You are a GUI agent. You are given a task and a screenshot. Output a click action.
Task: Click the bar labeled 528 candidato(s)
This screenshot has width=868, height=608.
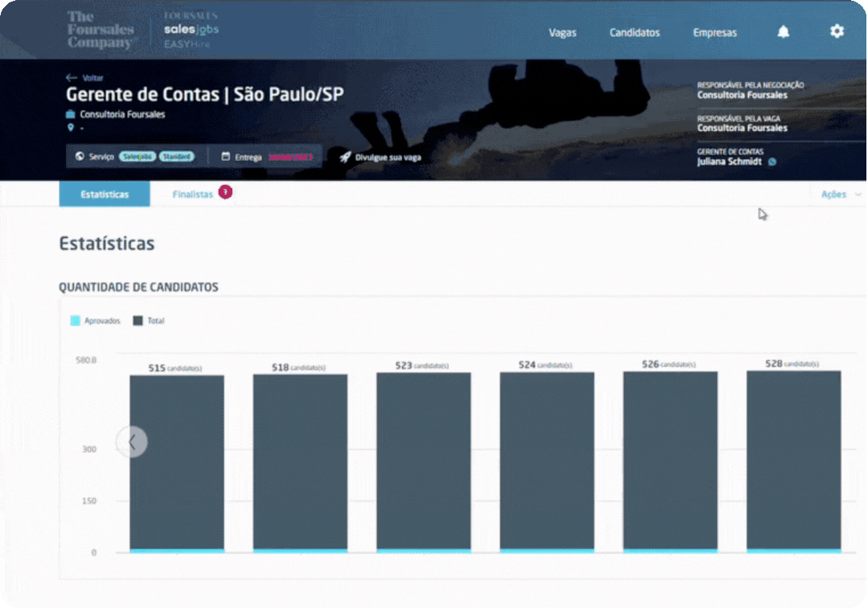click(x=794, y=462)
